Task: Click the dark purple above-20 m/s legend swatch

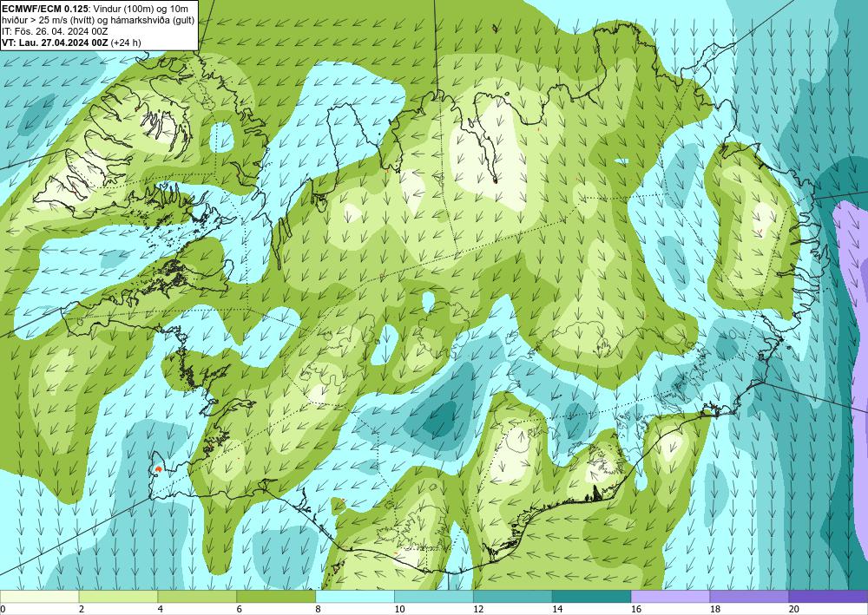Action: (x=828, y=597)
